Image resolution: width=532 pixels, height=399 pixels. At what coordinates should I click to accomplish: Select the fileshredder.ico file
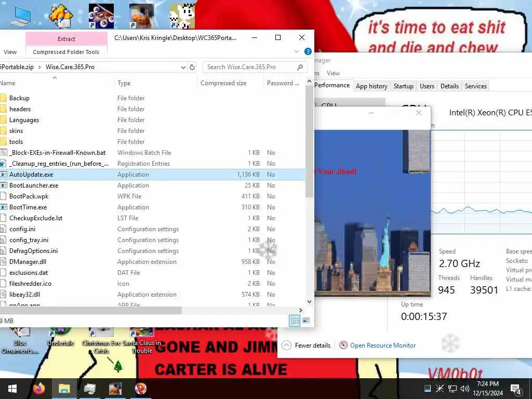pos(152,283)
